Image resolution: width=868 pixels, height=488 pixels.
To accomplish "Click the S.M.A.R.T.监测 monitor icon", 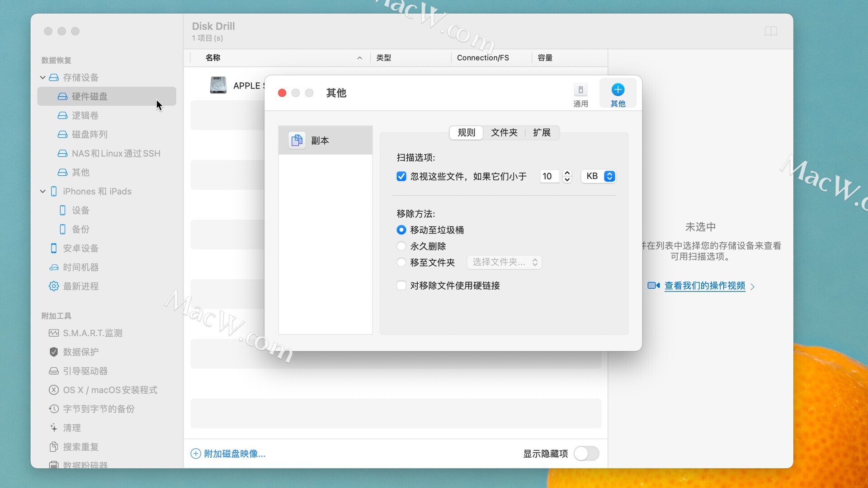I will pos(53,333).
